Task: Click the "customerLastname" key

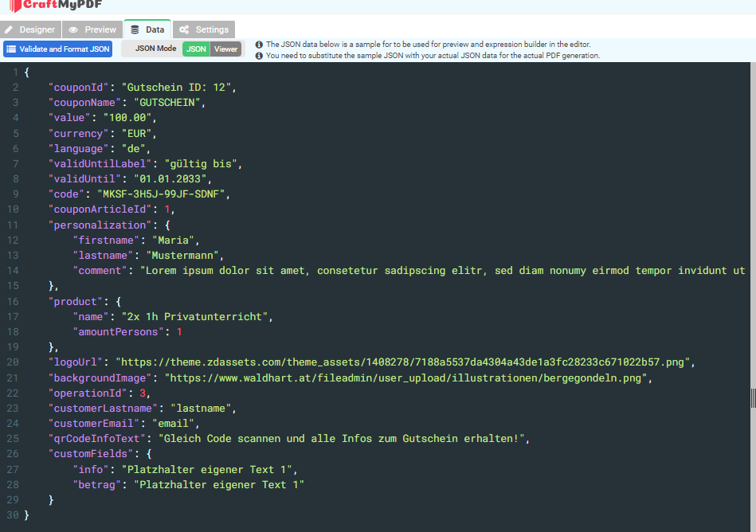Action: pyautogui.click(x=103, y=409)
